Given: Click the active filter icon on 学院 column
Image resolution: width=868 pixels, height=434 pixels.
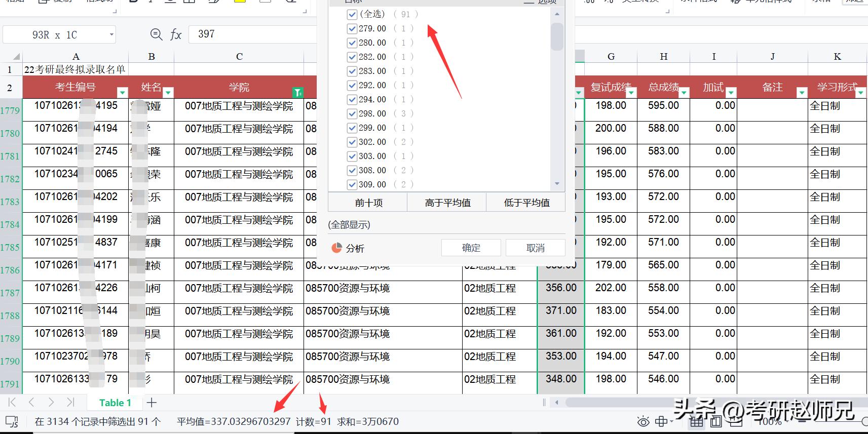Looking at the screenshot, I should 297,92.
